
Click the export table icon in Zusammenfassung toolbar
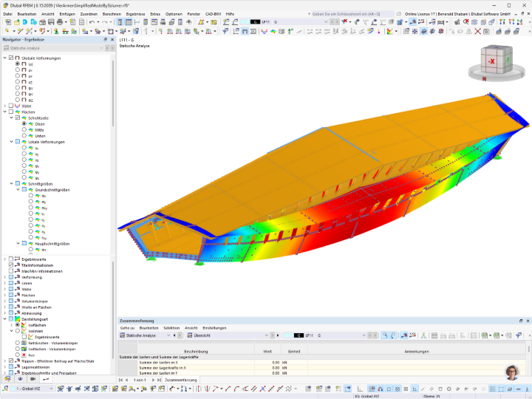[485, 335]
